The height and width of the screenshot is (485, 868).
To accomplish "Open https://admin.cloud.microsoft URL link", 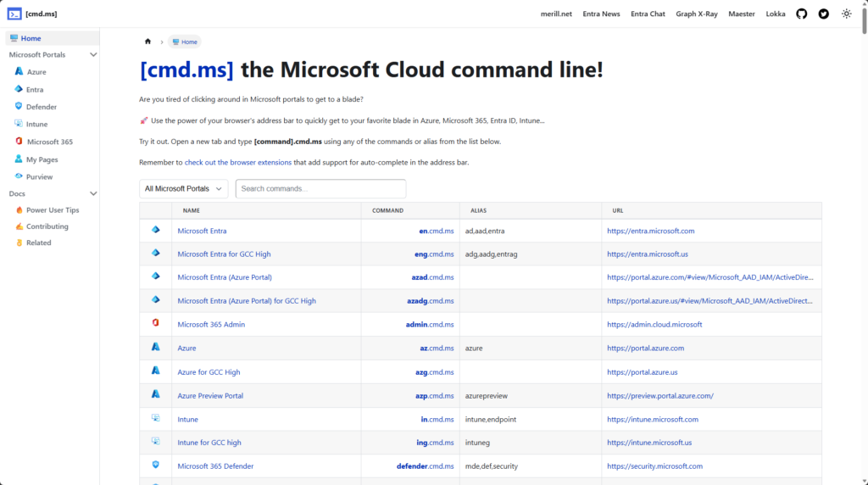I will (x=654, y=325).
